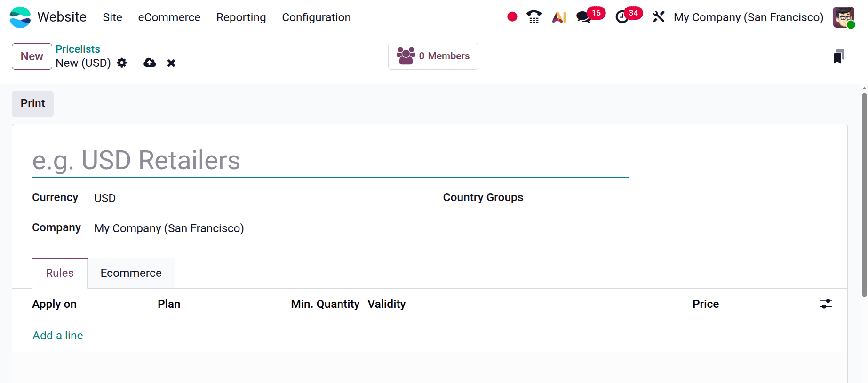Switch company via My Company (San Francisco) selector
868x383 pixels.
coord(749,17)
